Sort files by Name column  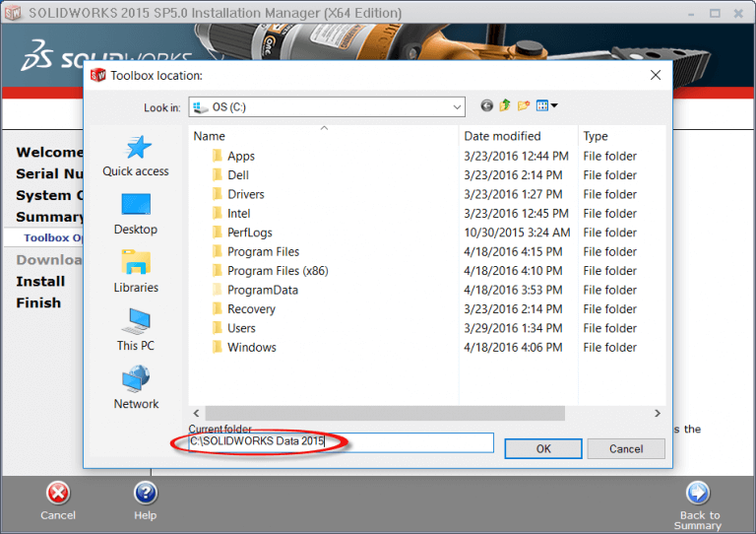click(210, 136)
